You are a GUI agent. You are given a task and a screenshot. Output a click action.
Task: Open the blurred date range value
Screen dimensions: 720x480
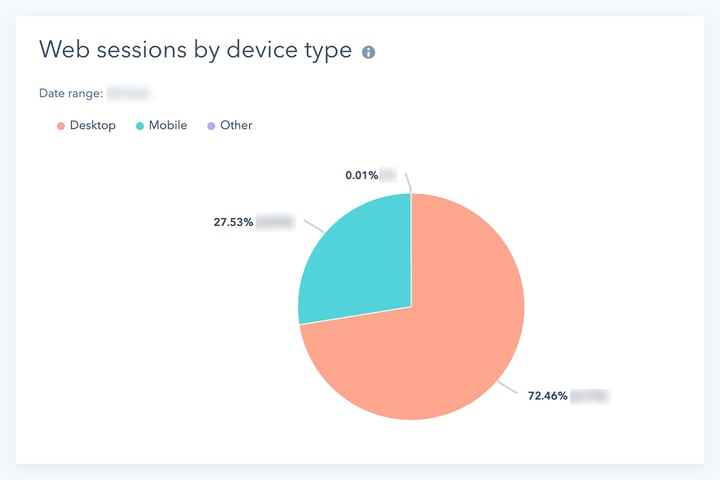click(130, 93)
